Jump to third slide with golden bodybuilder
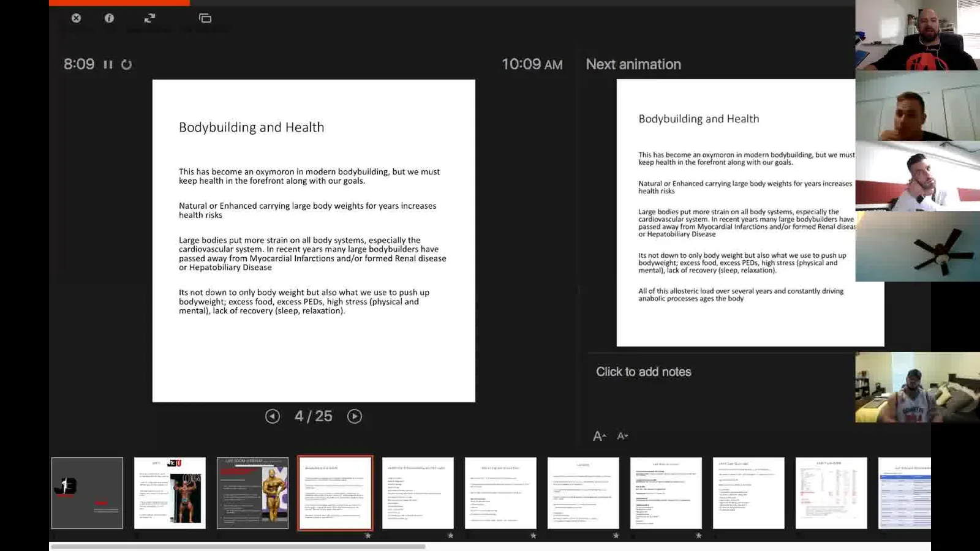The width and height of the screenshot is (980, 551). (252, 493)
